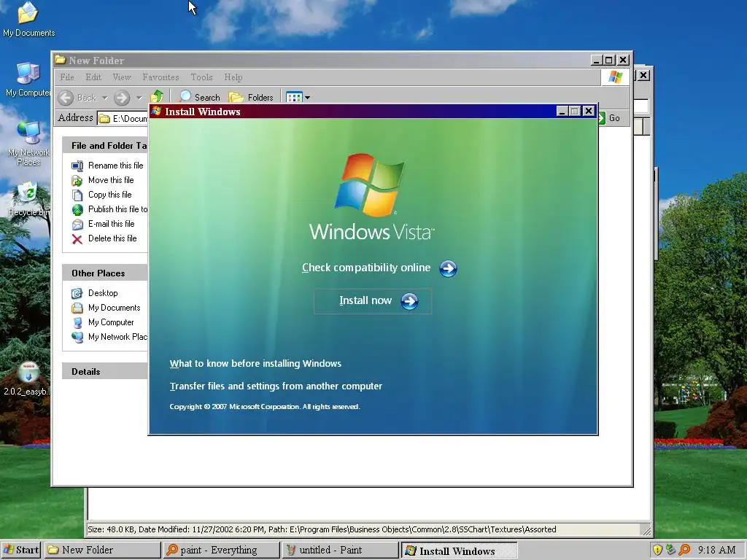
Task: Click Delete this file task
Action: pyautogui.click(x=112, y=238)
